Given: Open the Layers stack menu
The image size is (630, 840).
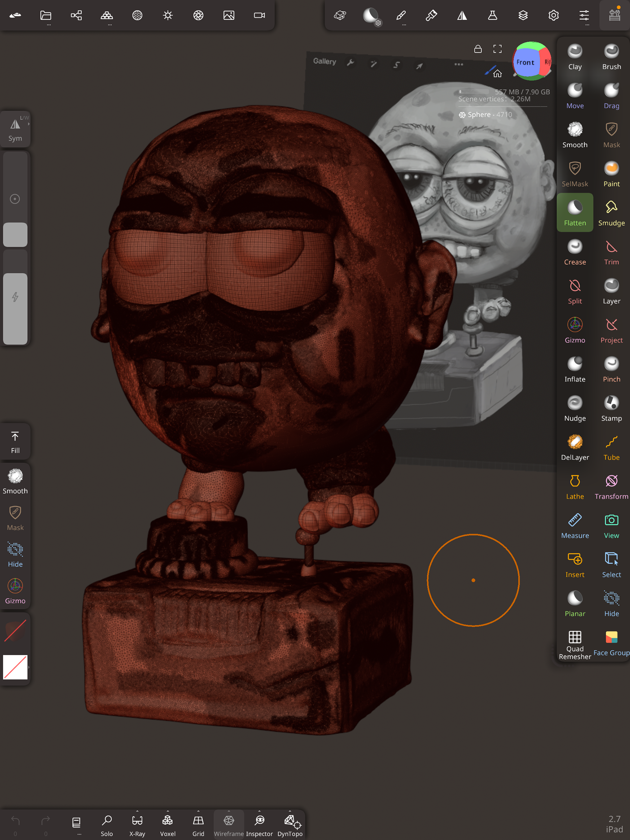Looking at the screenshot, I should point(523,15).
